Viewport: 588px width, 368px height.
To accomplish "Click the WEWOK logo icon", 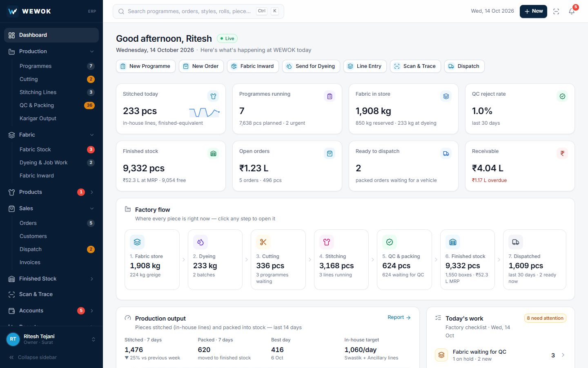I will (x=13, y=11).
